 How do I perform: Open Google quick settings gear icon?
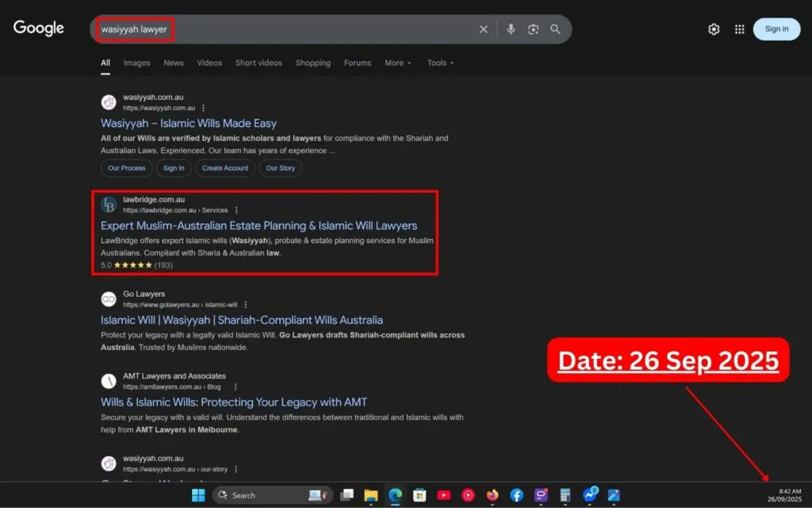pos(714,29)
